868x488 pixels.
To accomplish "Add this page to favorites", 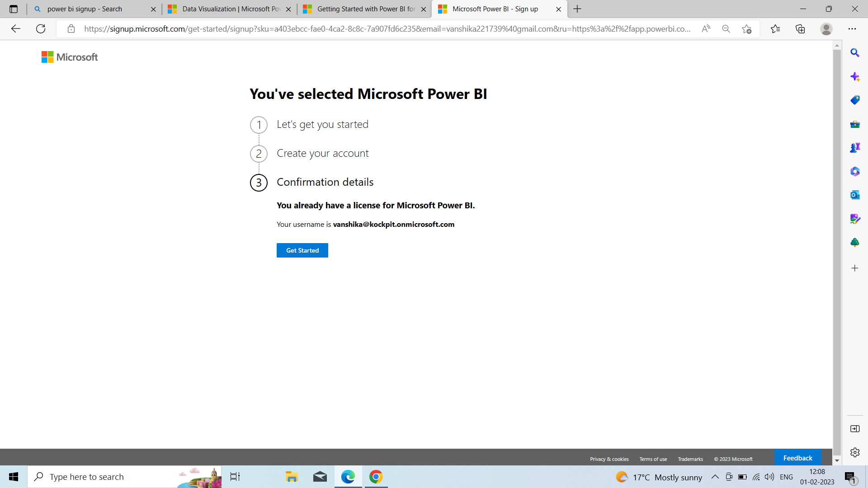I will click(747, 29).
